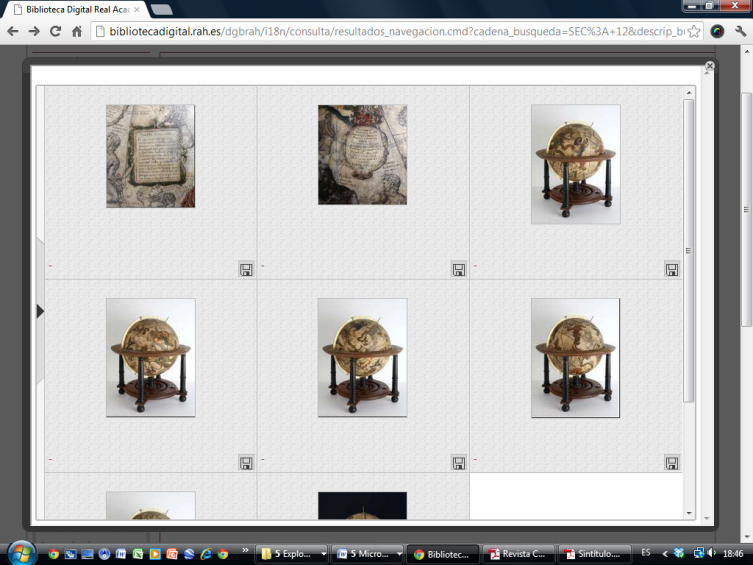
Task: Click gallery scrollbar up arrow
Action: pyautogui.click(x=689, y=92)
